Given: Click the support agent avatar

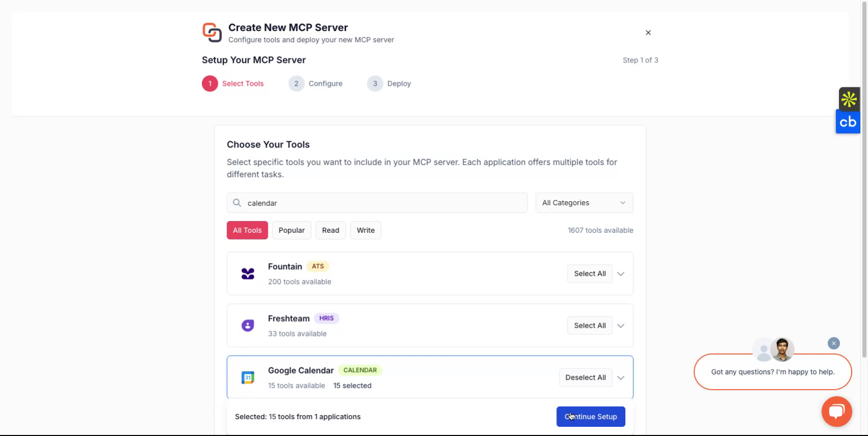Looking at the screenshot, I should pos(782,349).
